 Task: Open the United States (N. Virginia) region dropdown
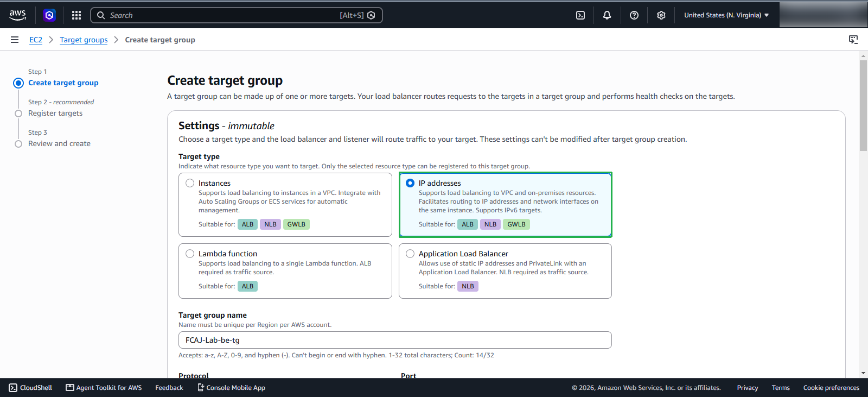[726, 15]
